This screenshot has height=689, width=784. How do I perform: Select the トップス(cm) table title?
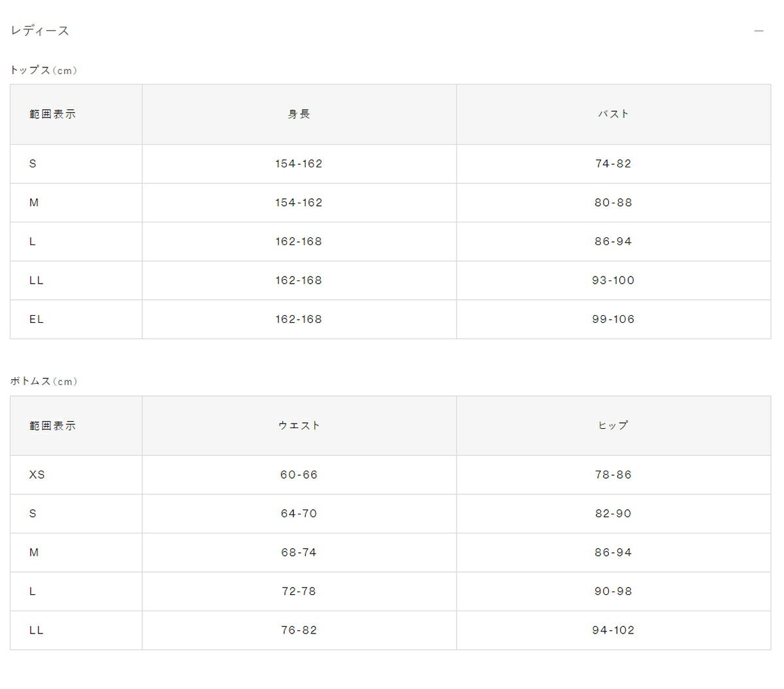(x=43, y=71)
